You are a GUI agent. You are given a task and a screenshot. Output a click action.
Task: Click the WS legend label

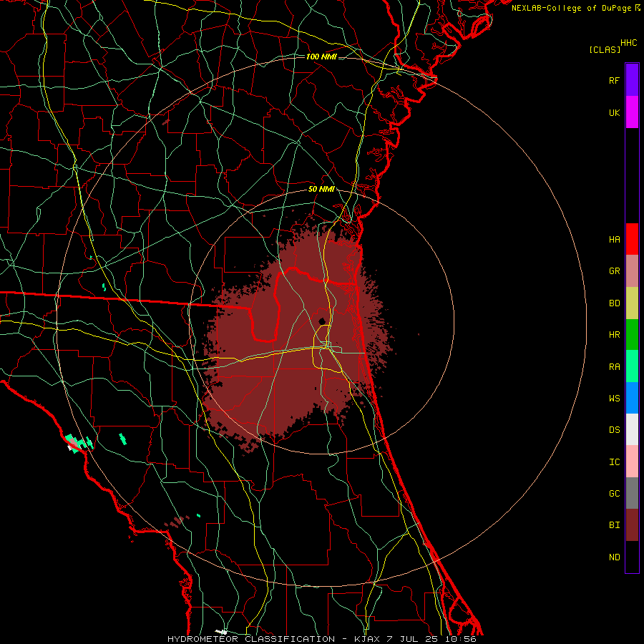[614, 398]
